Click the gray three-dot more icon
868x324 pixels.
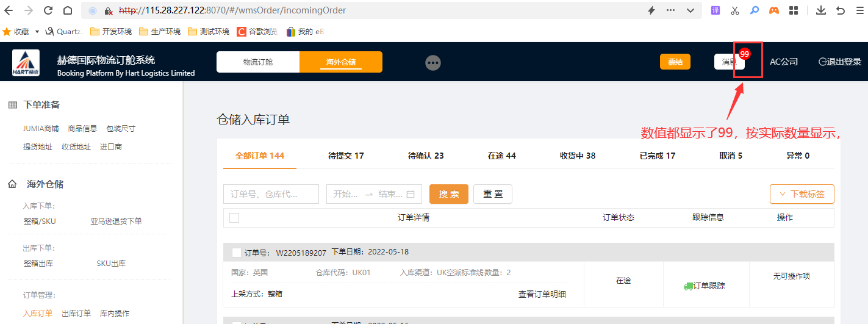pyautogui.click(x=433, y=62)
